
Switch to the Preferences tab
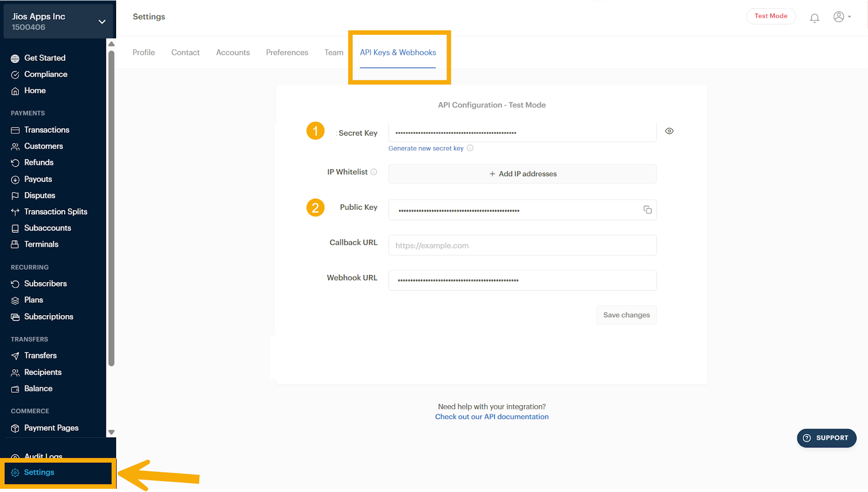[287, 53]
